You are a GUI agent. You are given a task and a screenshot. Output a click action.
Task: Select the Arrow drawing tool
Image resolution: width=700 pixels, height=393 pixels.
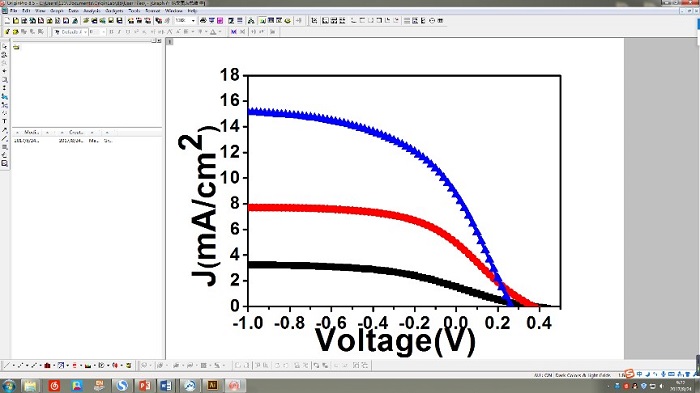click(x=4, y=130)
